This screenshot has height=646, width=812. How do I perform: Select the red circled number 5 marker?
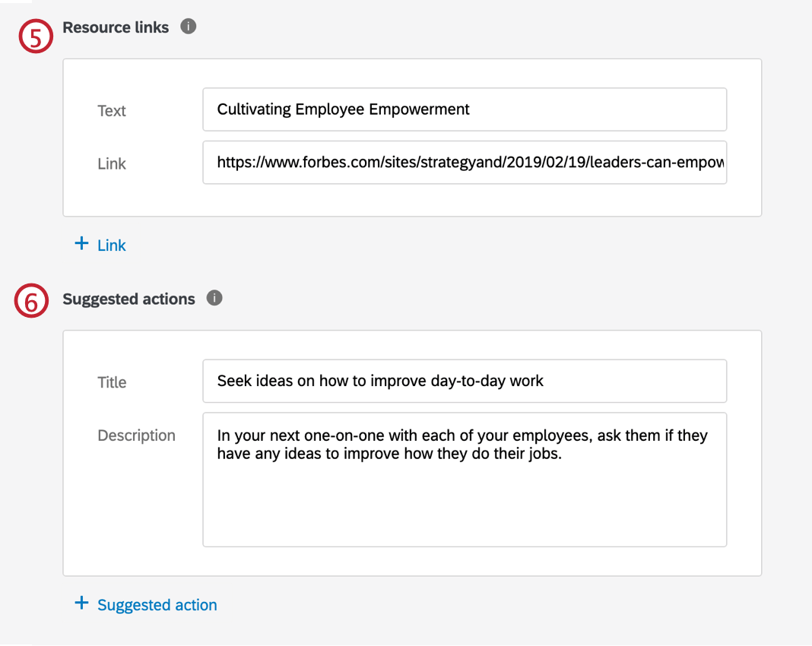[x=36, y=36]
